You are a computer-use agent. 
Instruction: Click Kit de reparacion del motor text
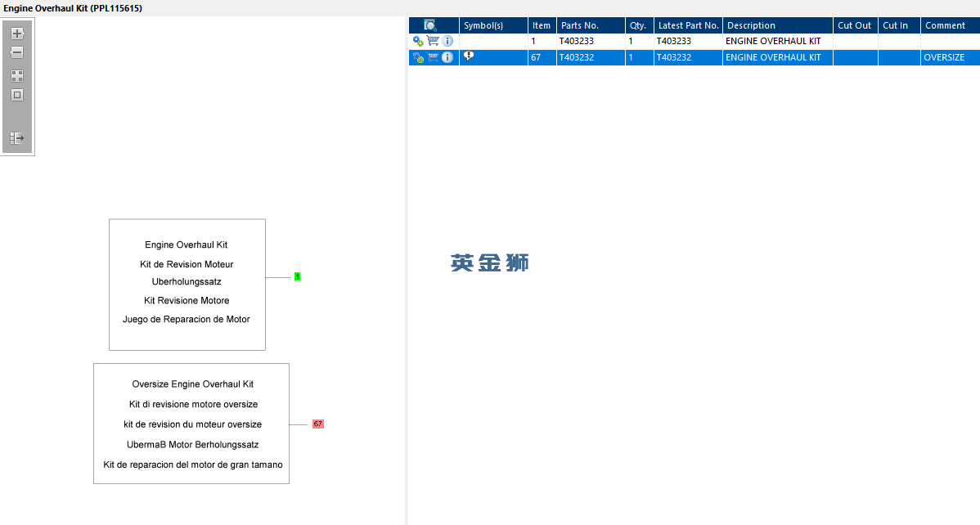(x=193, y=465)
